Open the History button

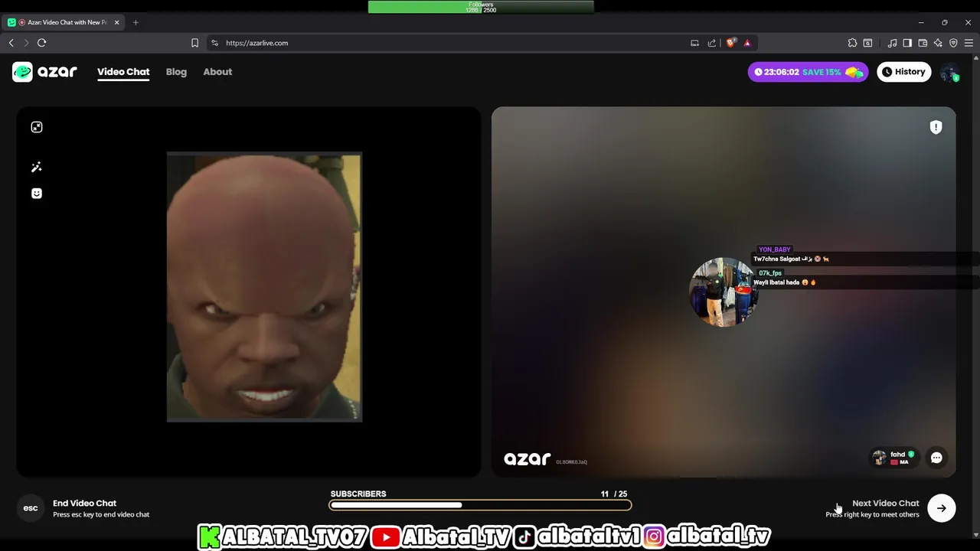click(903, 72)
